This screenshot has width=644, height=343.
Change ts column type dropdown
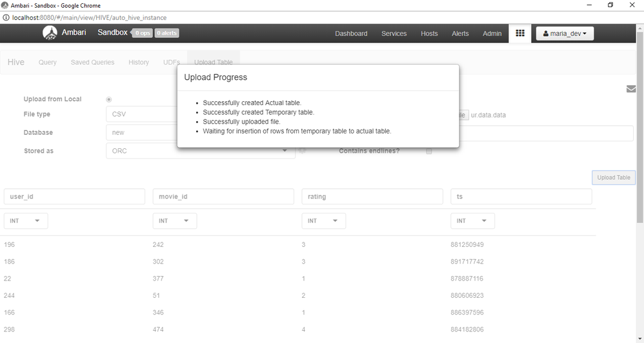473,220
